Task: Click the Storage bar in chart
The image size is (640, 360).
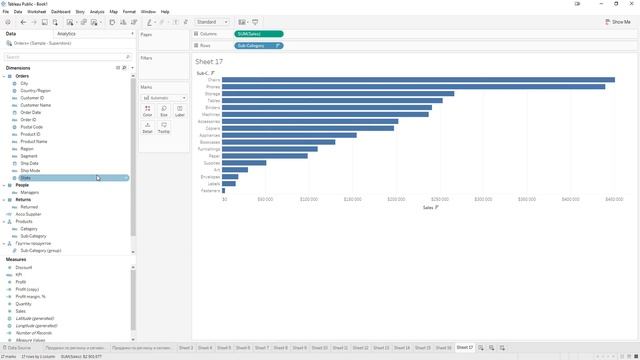Action: (x=338, y=94)
